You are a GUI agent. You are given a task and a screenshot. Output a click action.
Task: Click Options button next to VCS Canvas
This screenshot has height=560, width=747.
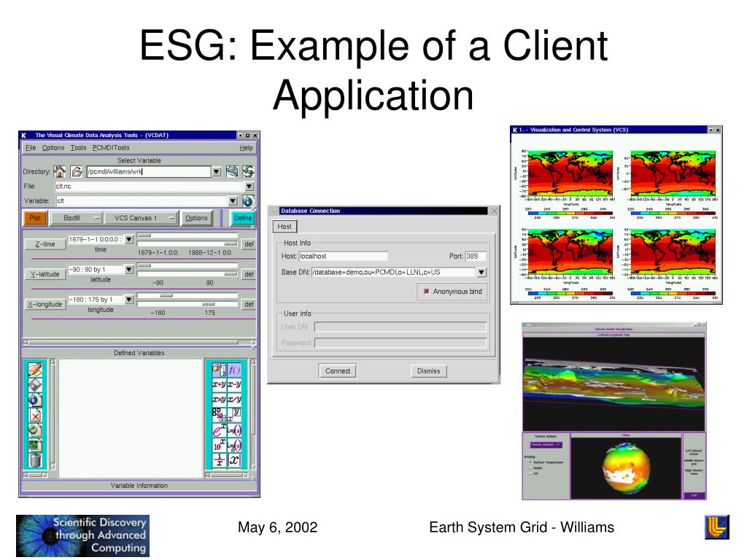pyautogui.click(x=196, y=218)
